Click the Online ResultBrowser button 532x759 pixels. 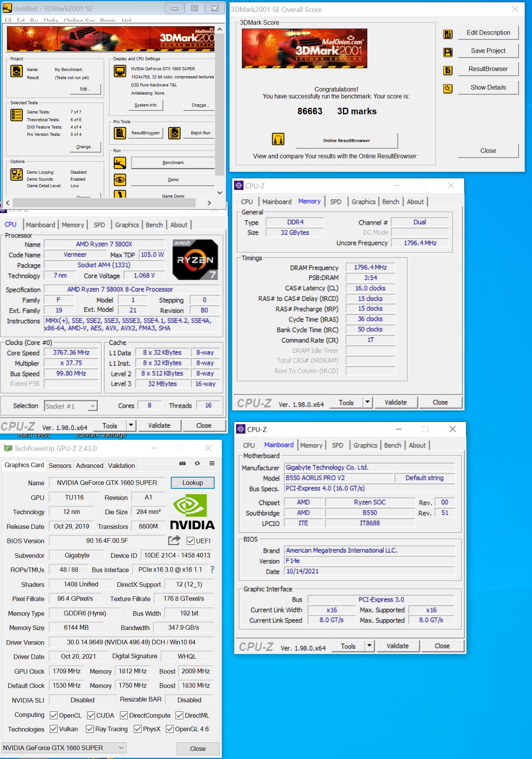[346, 141]
